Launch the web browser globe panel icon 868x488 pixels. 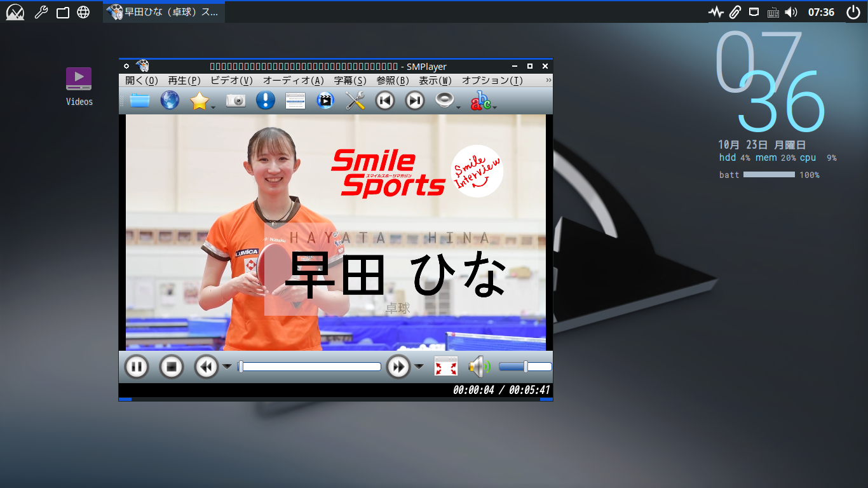pos(83,12)
